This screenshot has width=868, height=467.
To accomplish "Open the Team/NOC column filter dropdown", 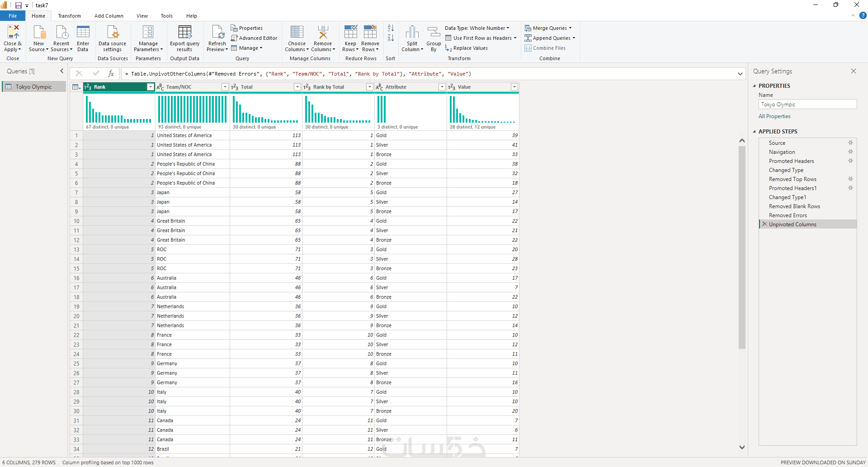I will (225, 87).
